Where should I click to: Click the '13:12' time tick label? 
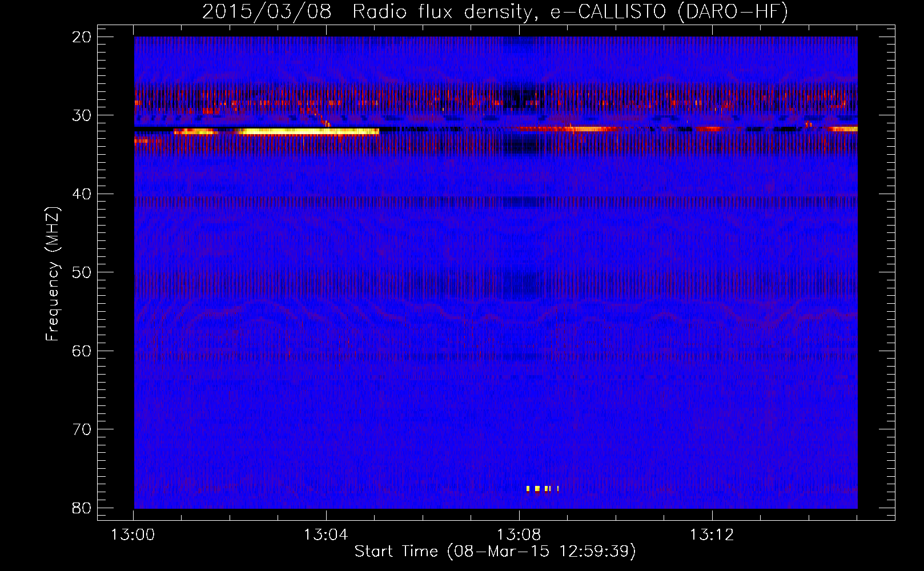pyautogui.click(x=712, y=535)
